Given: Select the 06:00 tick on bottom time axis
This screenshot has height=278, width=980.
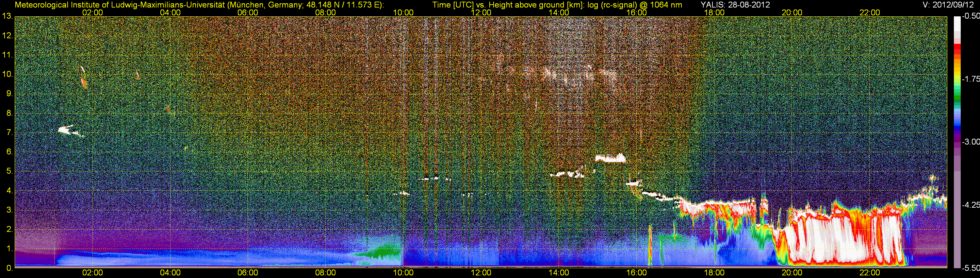Looking at the screenshot, I should pyautogui.click(x=248, y=273).
